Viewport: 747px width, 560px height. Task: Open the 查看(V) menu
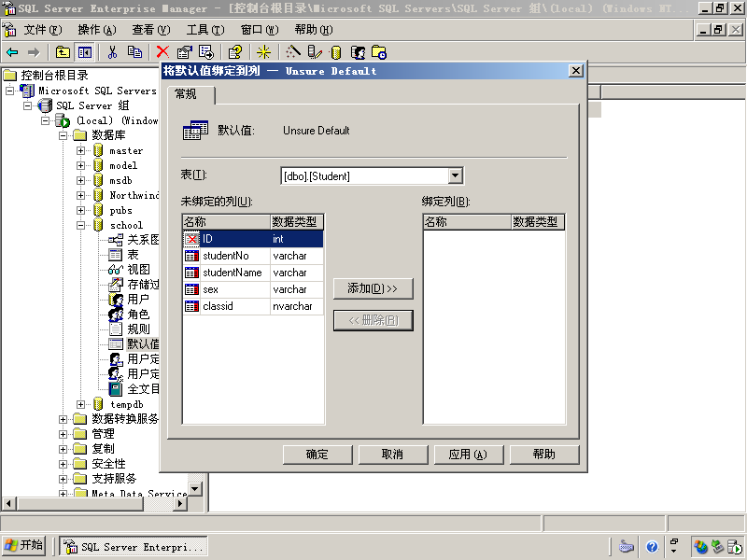click(x=151, y=30)
